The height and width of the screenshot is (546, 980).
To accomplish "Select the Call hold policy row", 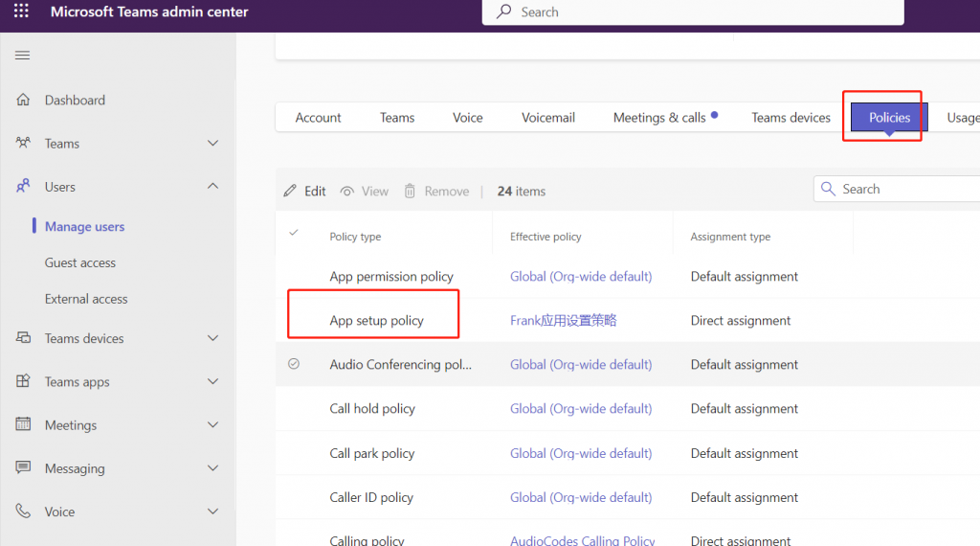I will (628, 408).
